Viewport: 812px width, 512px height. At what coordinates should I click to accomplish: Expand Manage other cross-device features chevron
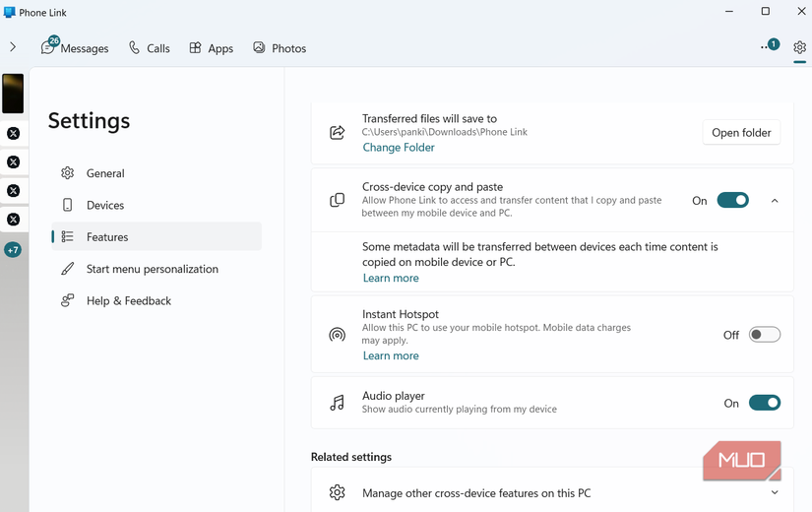pyautogui.click(x=775, y=492)
